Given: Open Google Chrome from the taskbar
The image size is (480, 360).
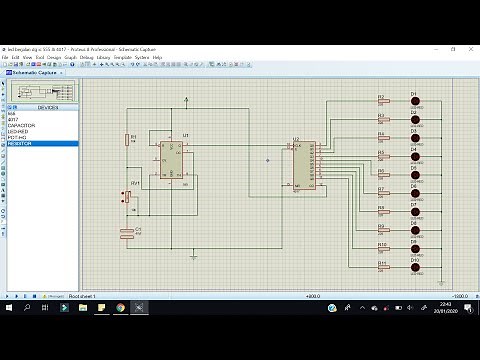Looking at the screenshot, I should pyautogui.click(x=121, y=308).
